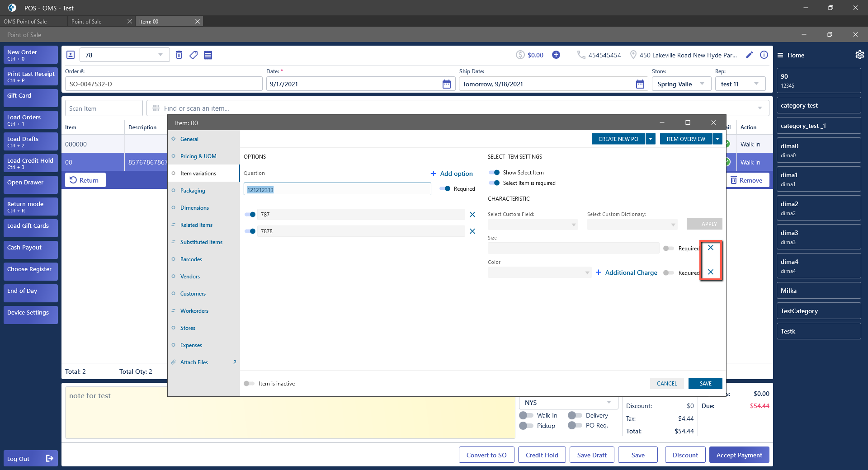Open the settings gear in Home panel
This screenshot has width=868, height=470.
click(859, 55)
